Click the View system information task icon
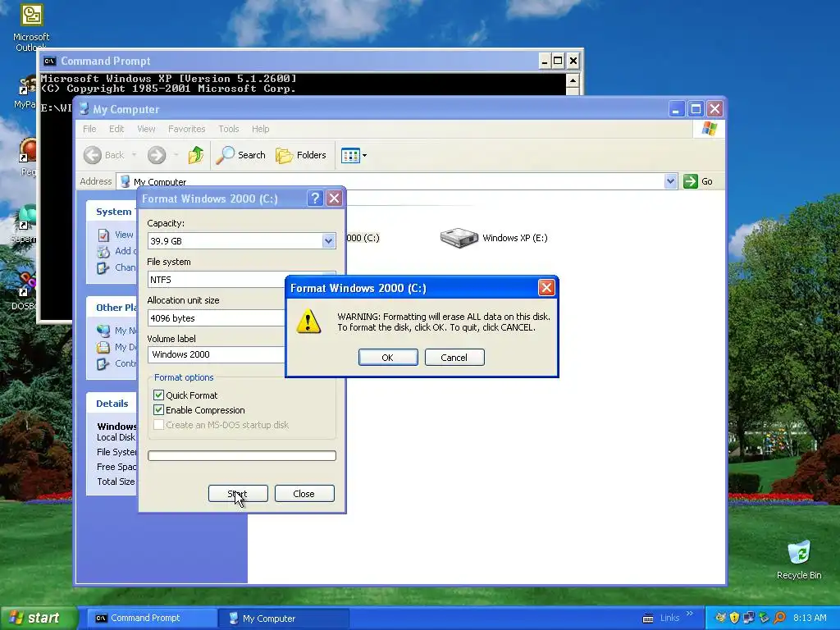This screenshot has width=840, height=630. (103, 235)
